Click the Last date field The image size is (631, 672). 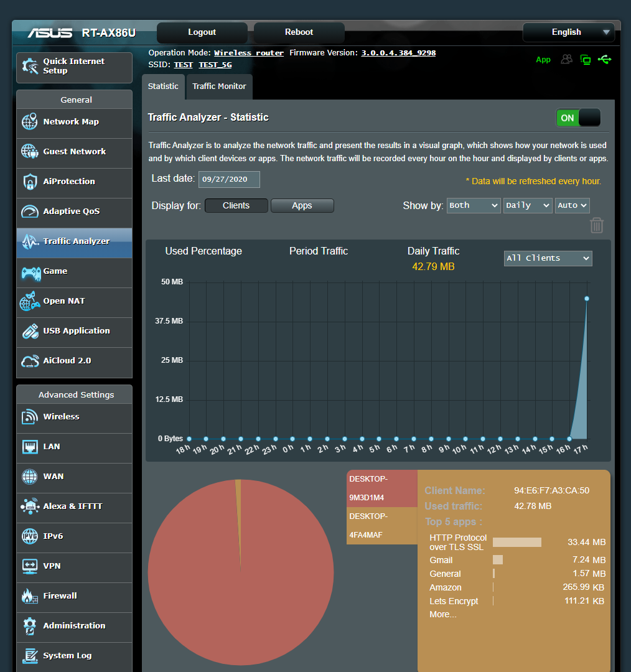pos(229,179)
